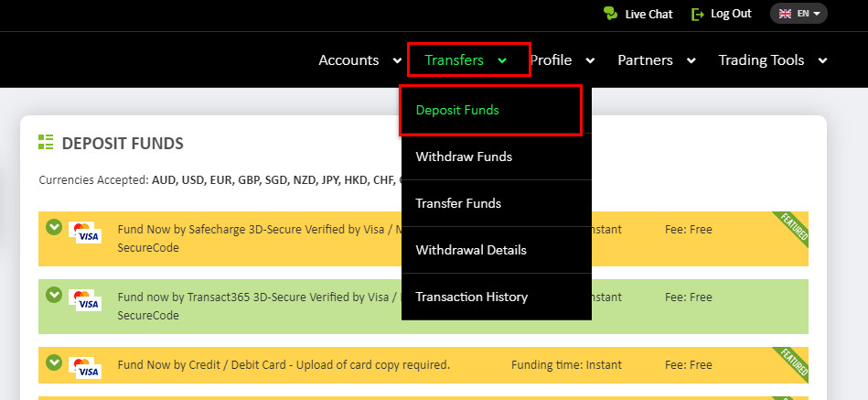
Task: Click the card icon in Transact365 row
Action: (85, 300)
